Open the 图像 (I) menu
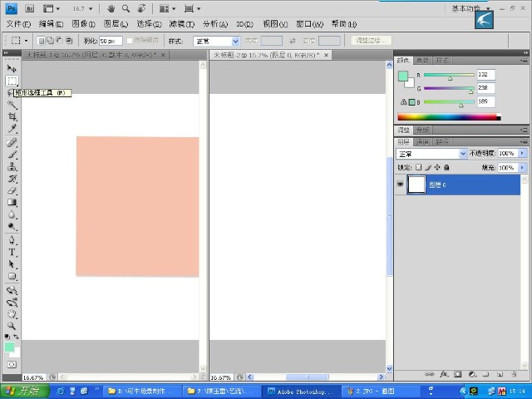The image size is (532, 399). click(83, 24)
